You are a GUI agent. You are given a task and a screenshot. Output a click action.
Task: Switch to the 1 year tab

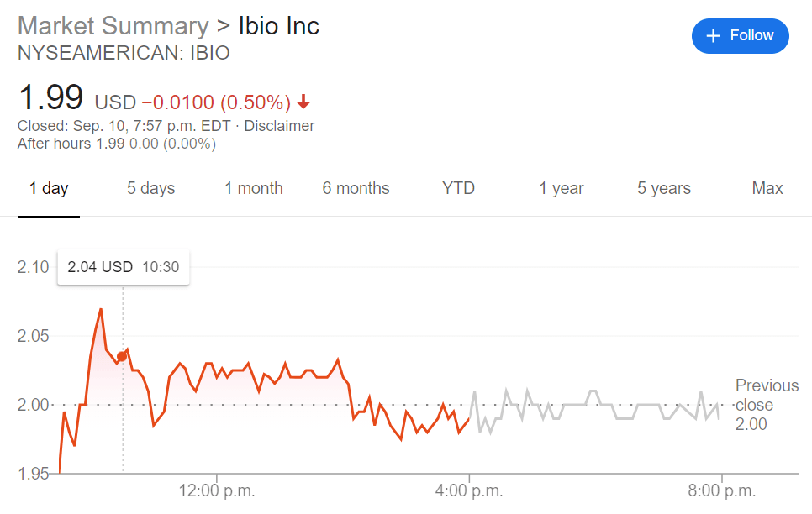pos(562,188)
